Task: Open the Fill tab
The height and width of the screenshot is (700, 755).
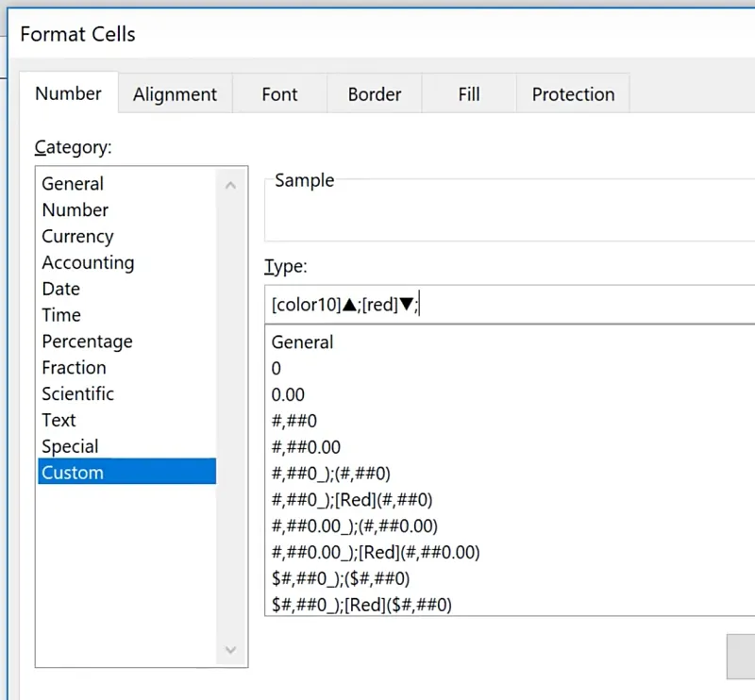Action: (469, 94)
